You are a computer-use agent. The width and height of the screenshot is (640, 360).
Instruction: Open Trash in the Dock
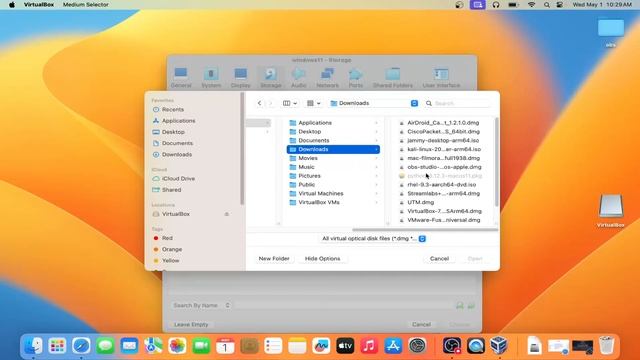607,346
